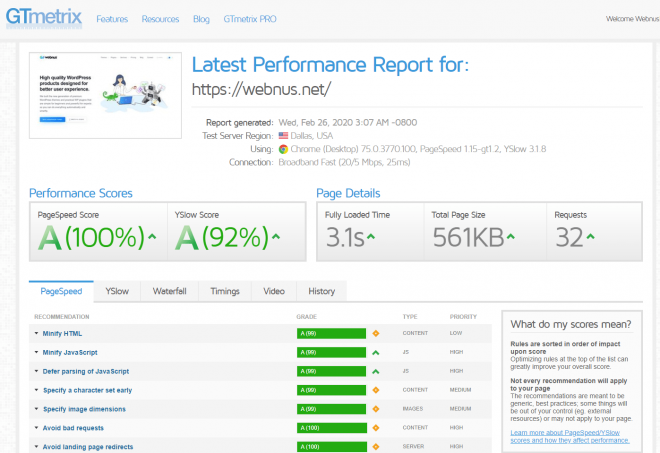Click the 'Performance Scores' heading
Image resolution: width=660 pixels, height=453 pixels.
(x=81, y=193)
